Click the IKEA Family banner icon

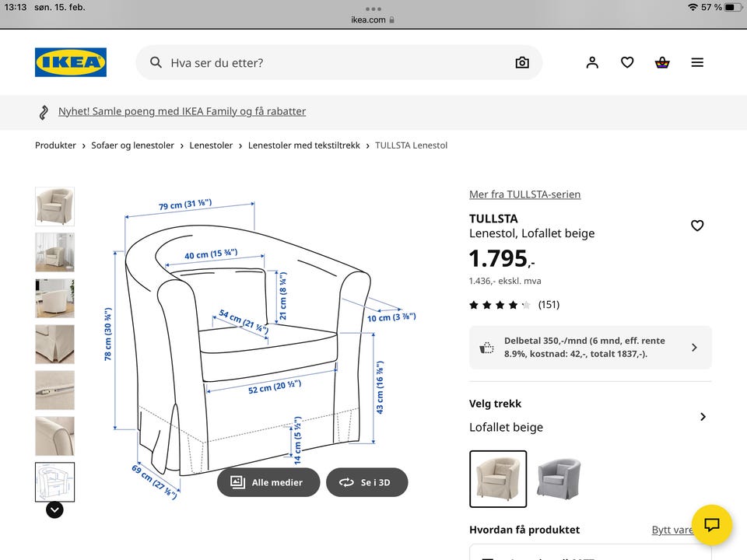tap(44, 112)
